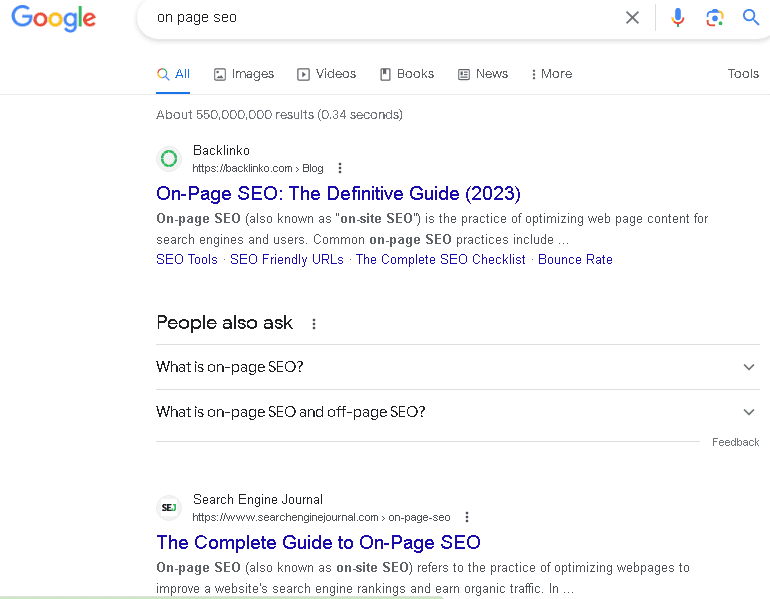
Task: Open 'The Complete Guide to On-Page SEO'
Action: click(318, 543)
